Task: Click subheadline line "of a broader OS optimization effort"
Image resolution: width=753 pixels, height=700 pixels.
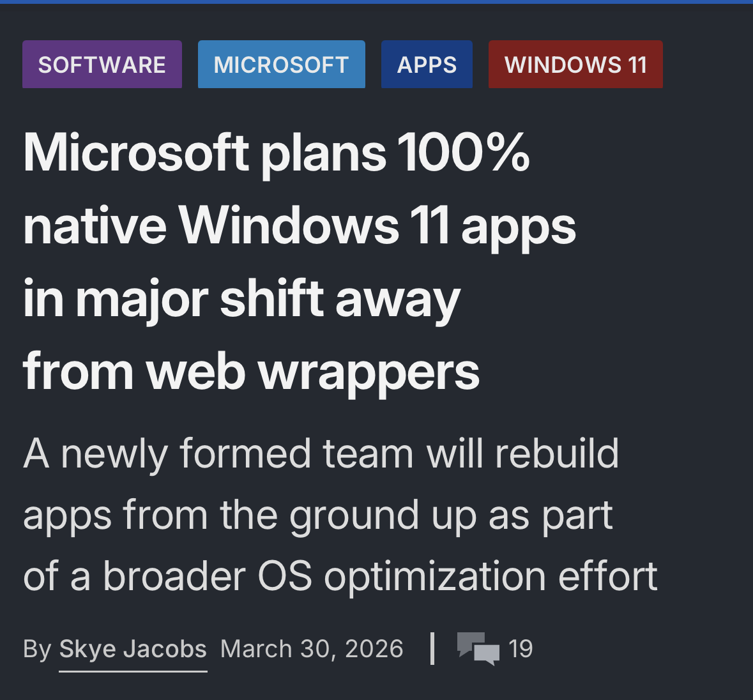Action: [x=340, y=576]
